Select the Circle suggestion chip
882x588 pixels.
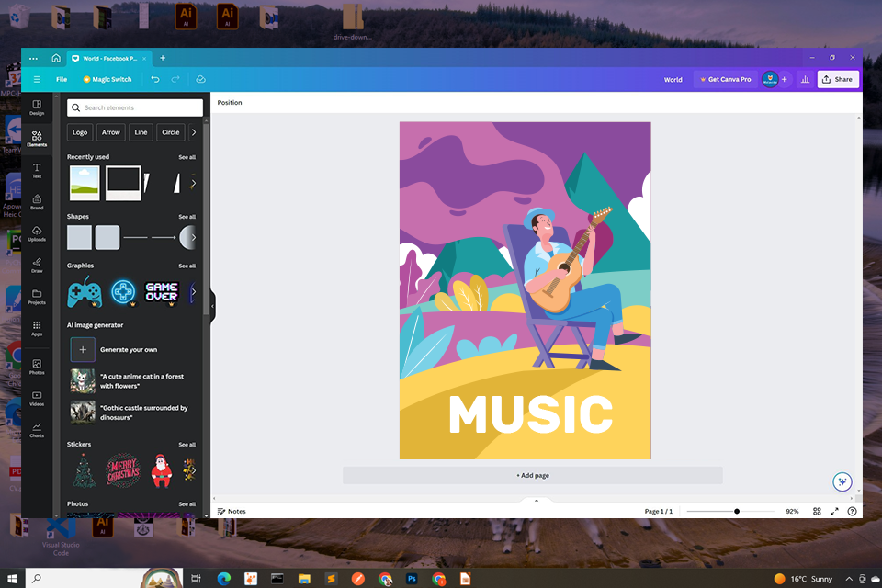tap(171, 132)
